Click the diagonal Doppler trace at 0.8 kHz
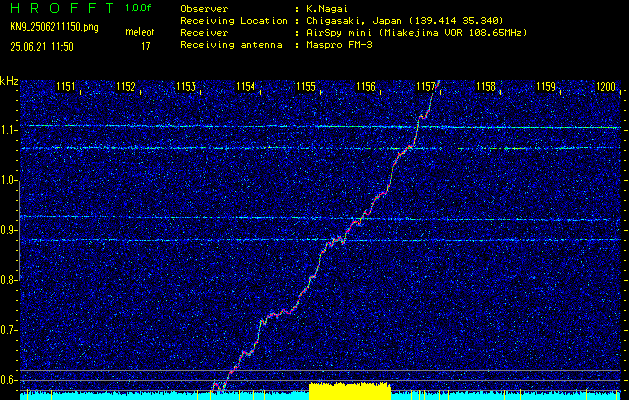Viewport: 629px width, 400px height. (x=312, y=278)
